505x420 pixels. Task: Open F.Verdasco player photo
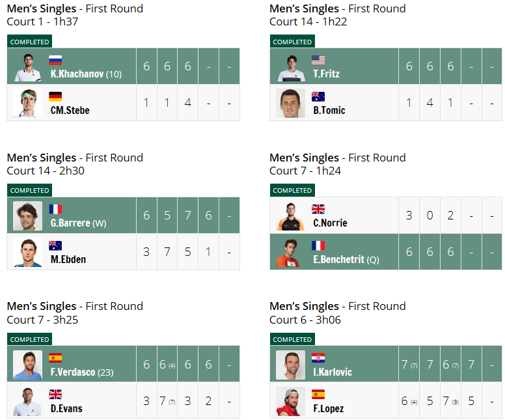28,365
